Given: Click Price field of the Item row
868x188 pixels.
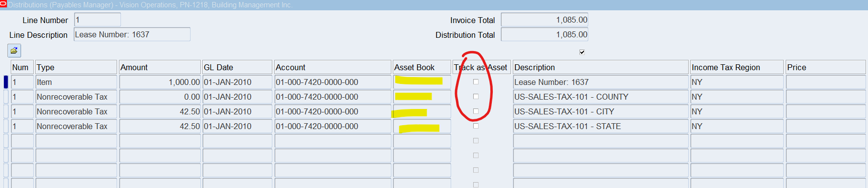Looking at the screenshot, I should tap(826, 82).
